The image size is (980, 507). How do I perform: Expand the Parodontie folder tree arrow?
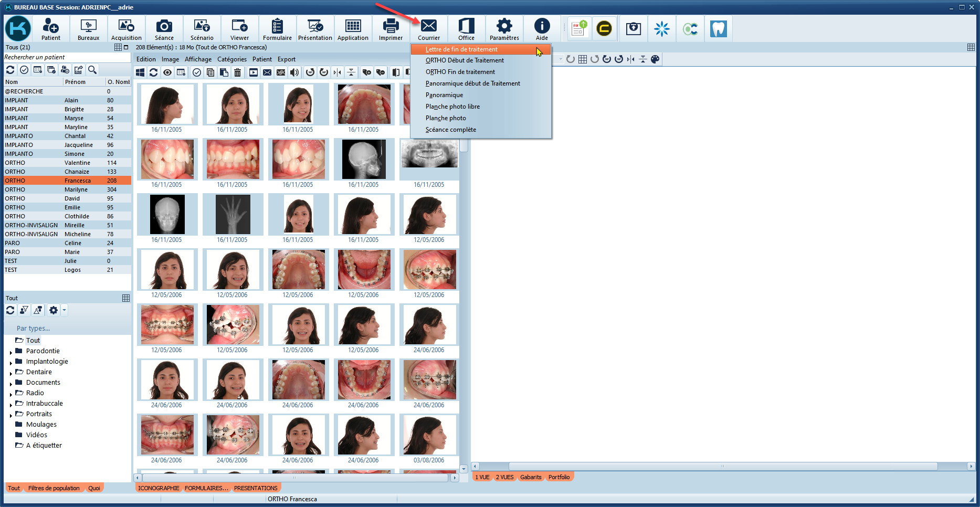[11, 352]
